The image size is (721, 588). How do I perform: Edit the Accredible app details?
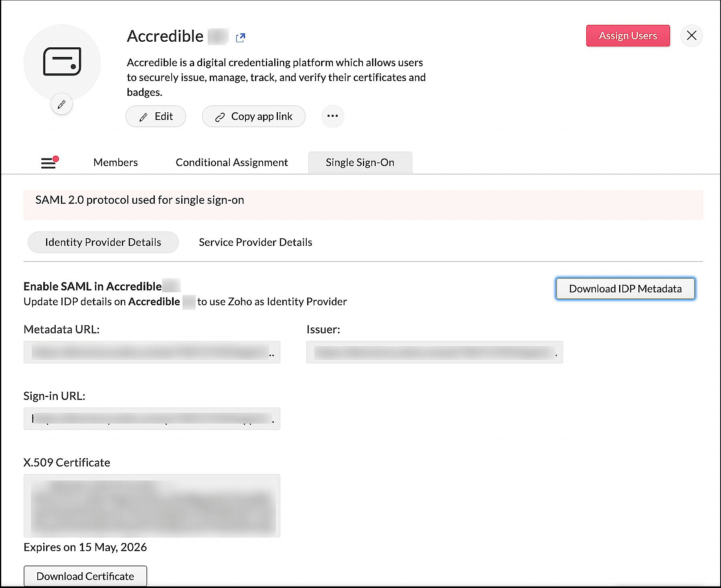[156, 116]
